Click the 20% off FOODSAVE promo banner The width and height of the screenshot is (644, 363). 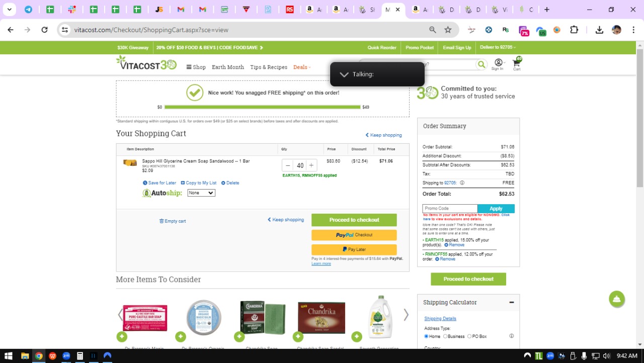pos(210,48)
